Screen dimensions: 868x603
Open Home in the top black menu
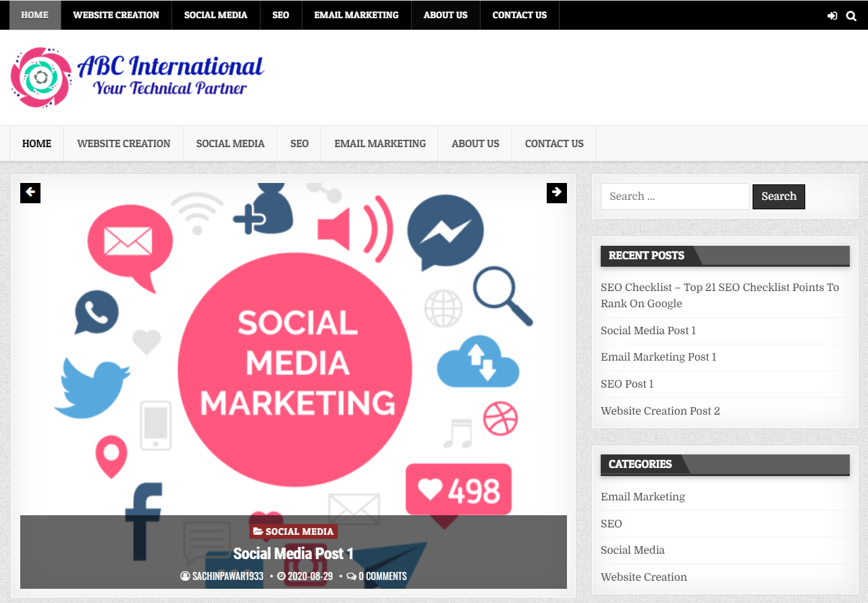point(34,15)
